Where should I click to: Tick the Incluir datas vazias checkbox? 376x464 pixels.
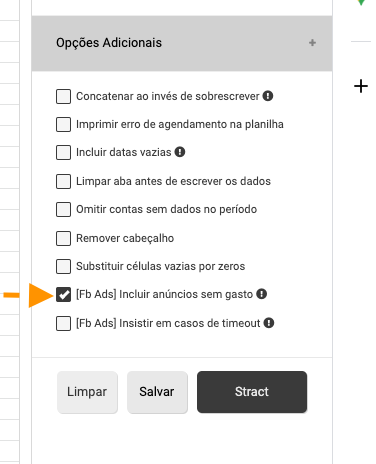63,152
